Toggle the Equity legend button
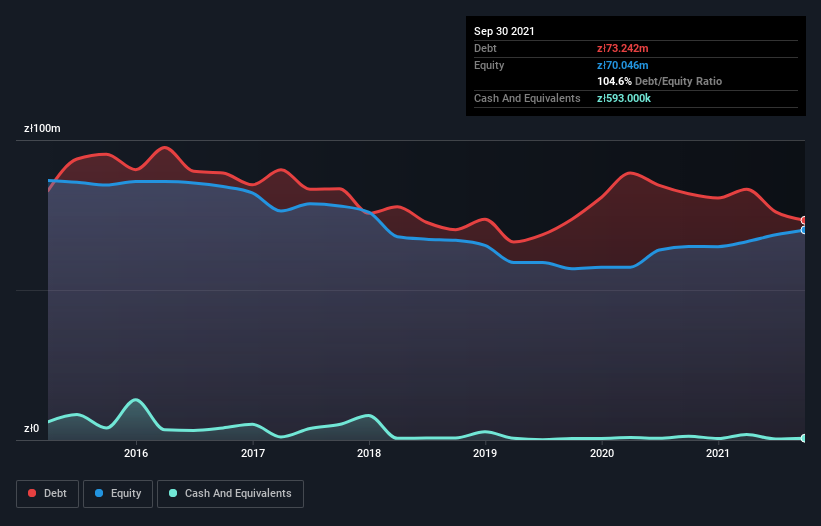821x526 pixels. pyautogui.click(x=118, y=494)
